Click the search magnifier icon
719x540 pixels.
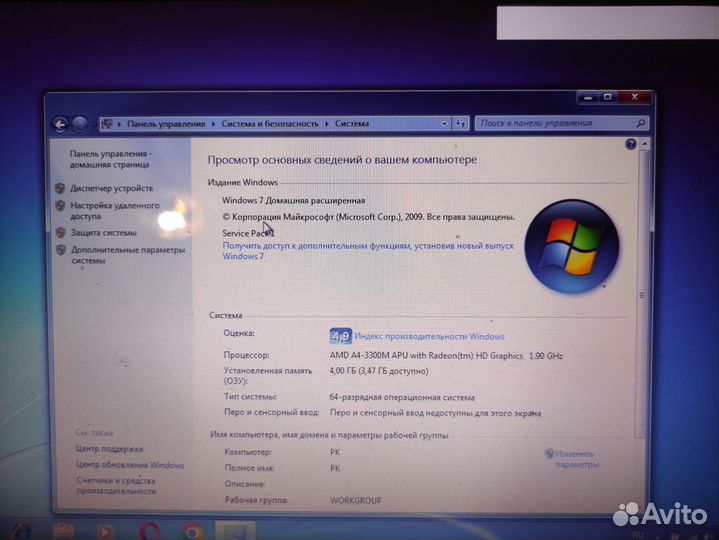coord(641,123)
